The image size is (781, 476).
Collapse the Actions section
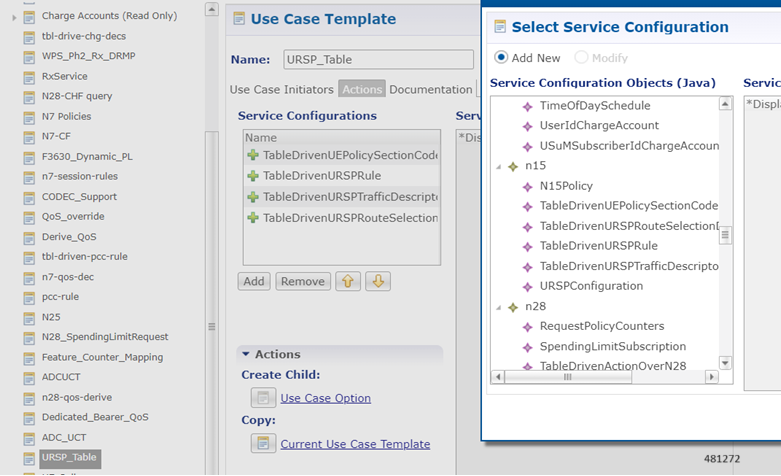[x=244, y=354]
